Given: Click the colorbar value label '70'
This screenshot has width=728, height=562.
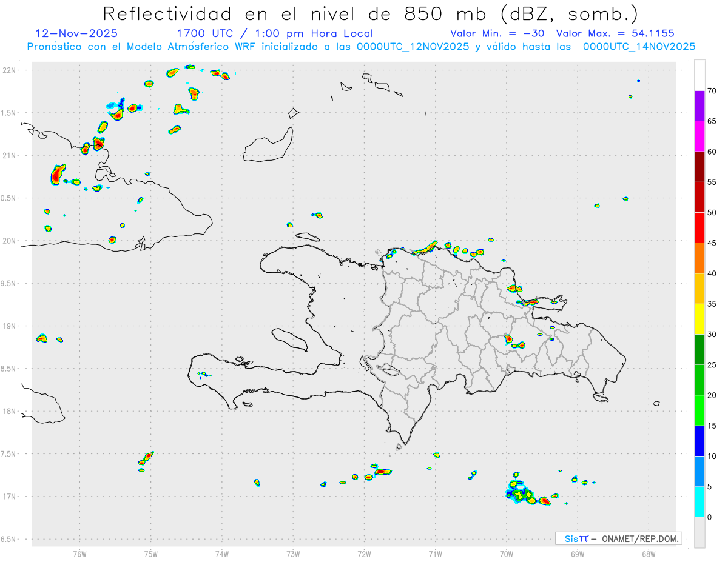Looking at the screenshot, I should [x=712, y=91].
